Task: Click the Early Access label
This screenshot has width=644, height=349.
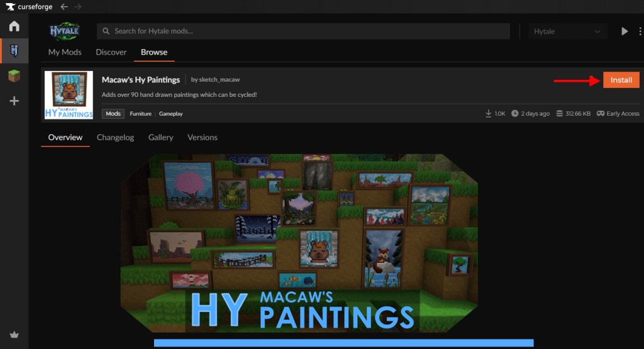Action: pos(623,114)
